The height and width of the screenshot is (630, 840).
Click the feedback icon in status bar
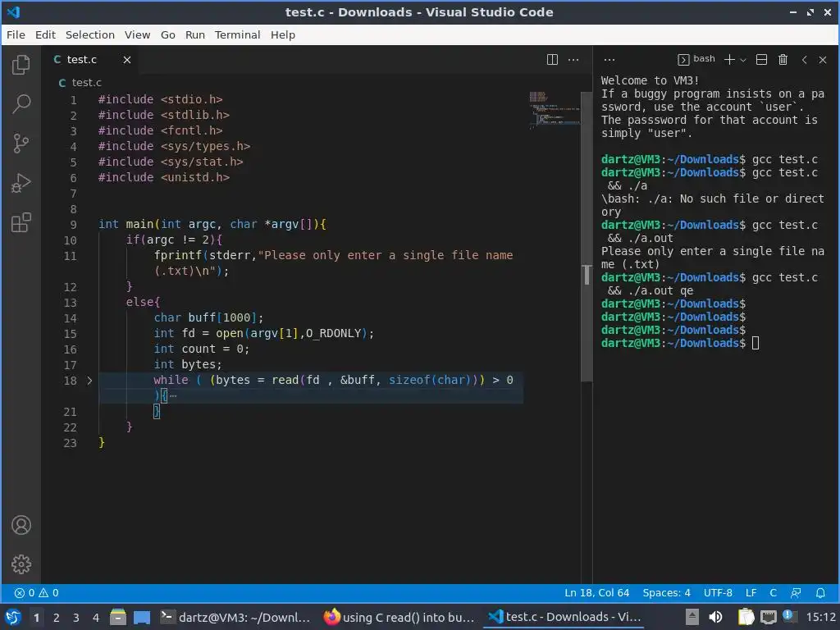[x=796, y=593]
